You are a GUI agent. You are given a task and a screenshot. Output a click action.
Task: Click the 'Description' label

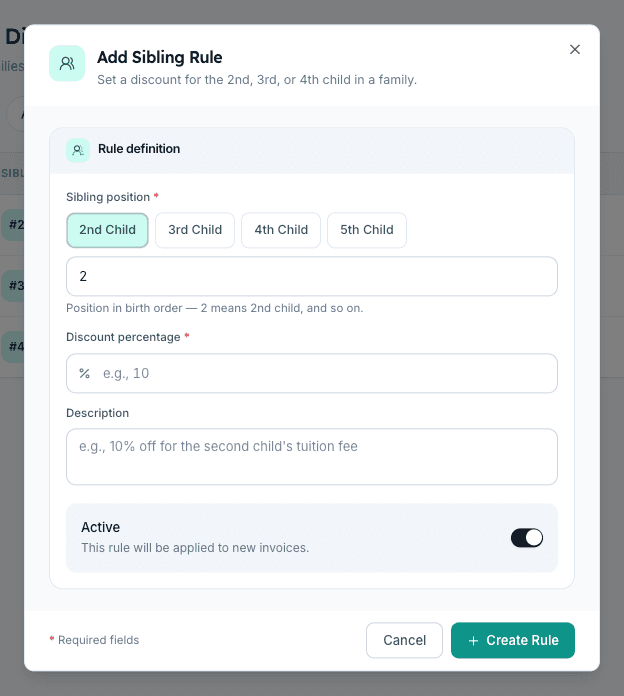[98, 413]
